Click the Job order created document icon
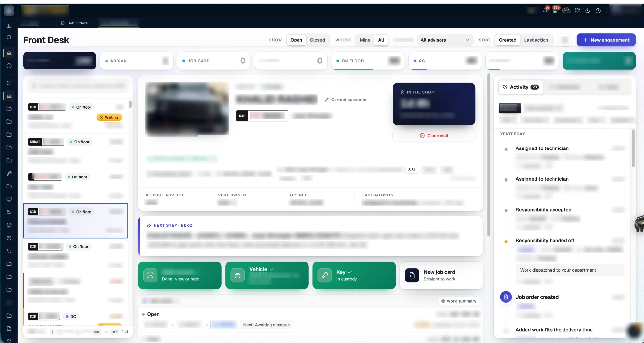The width and height of the screenshot is (644, 343). click(506, 297)
